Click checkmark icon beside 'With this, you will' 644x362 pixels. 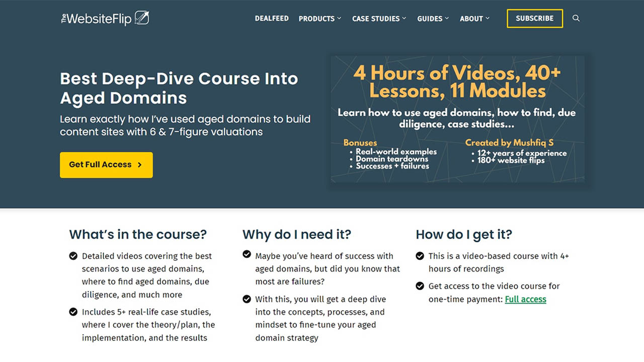[x=247, y=299]
